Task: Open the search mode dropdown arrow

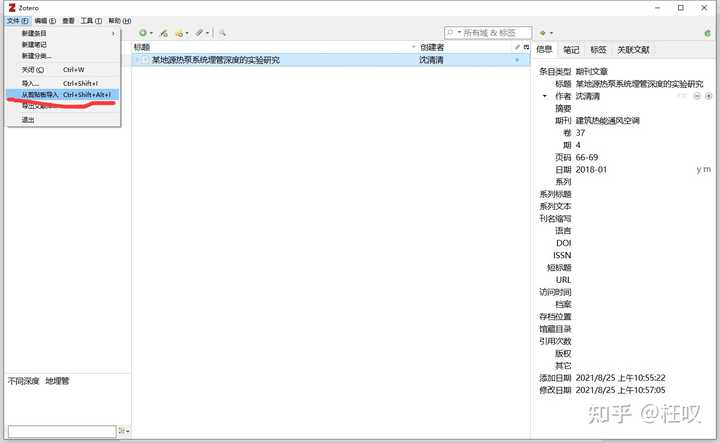Action: tap(459, 33)
